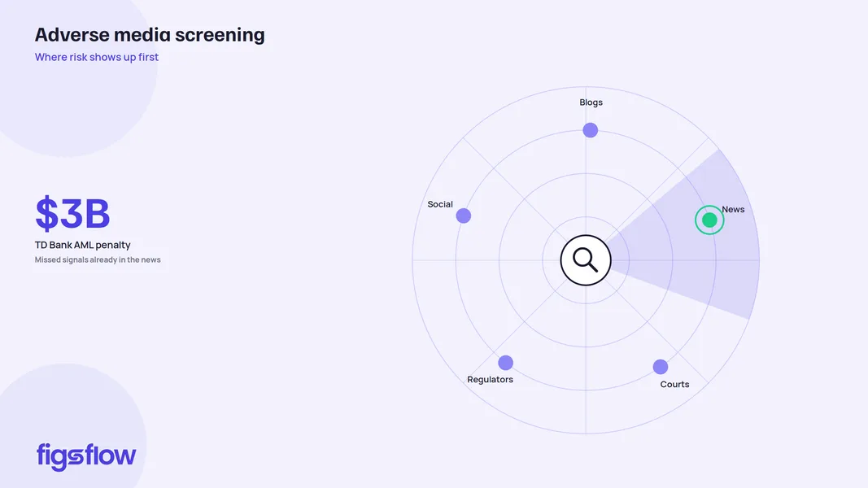This screenshot has height=488, width=868.
Task: Click 'TD Bank AML penalty' text
Action: coord(82,245)
